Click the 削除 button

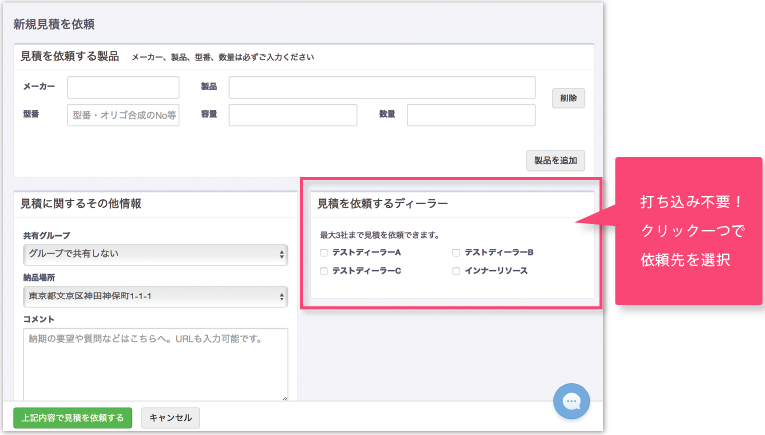[568, 98]
